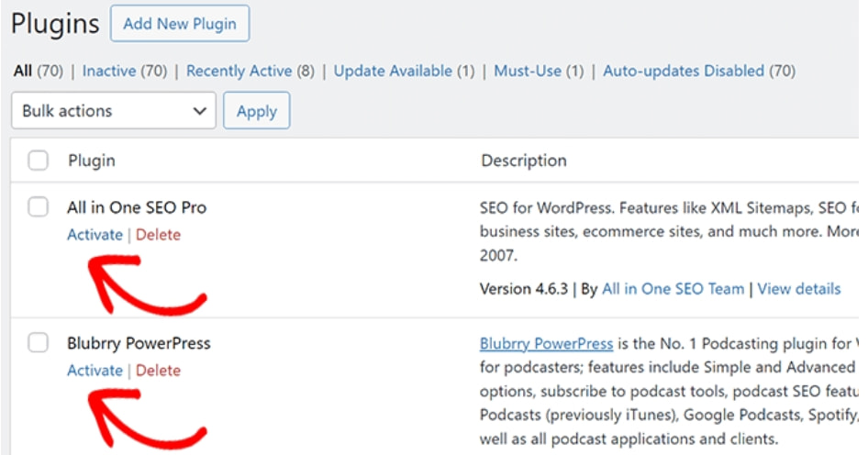Open the Bulk actions dropdown
The width and height of the screenshot is (868, 455).
[114, 111]
